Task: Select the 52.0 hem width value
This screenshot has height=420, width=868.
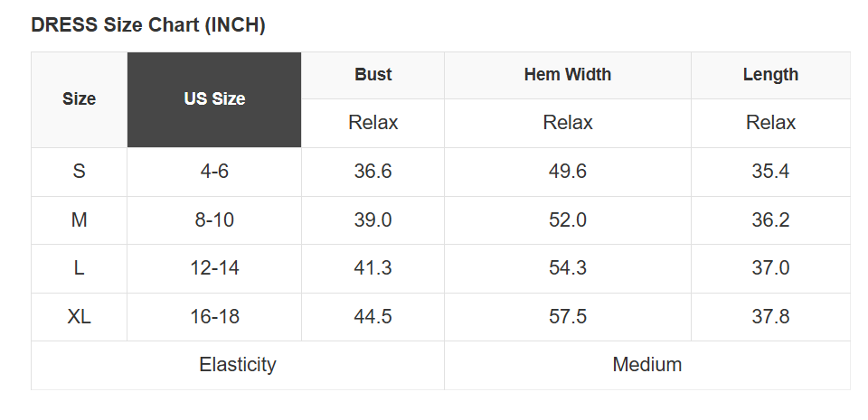Action: click(x=567, y=219)
